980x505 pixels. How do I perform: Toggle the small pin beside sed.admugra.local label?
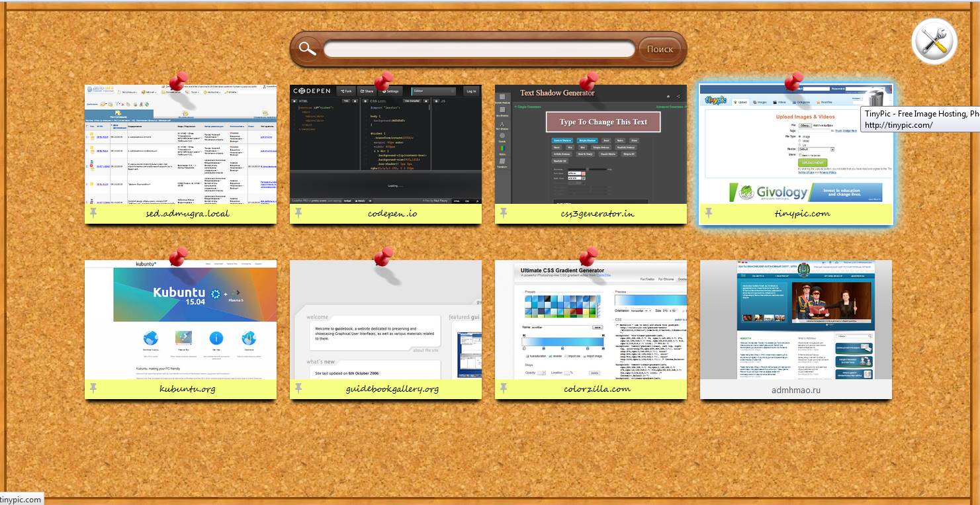(93, 213)
